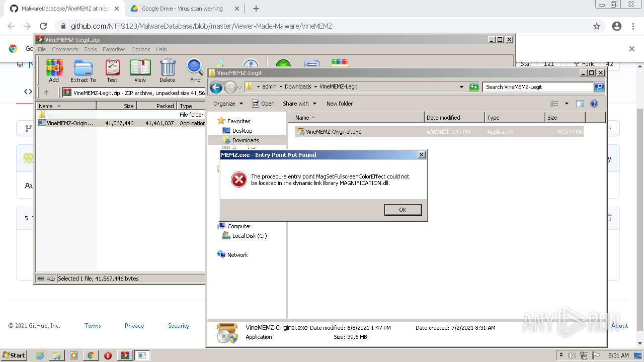The width and height of the screenshot is (644, 362).
Task: Change the view with Explorer's view icon
Action: point(554,104)
